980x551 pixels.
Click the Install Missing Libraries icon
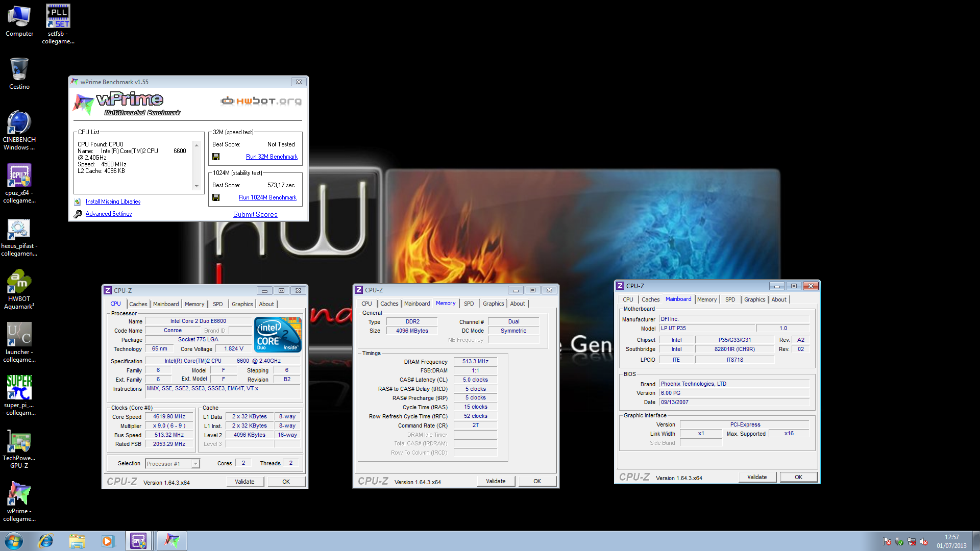(x=78, y=202)
